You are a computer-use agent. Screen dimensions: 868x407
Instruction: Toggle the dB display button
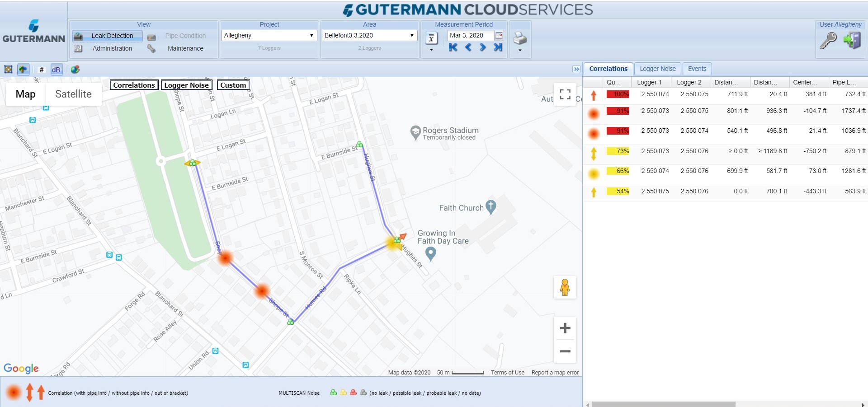(56, 70)
